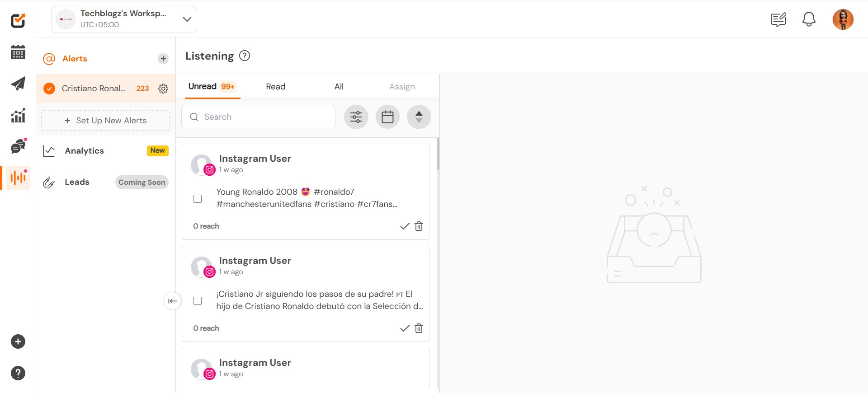
Task: Switch to the Read tab
Action: 276,87
